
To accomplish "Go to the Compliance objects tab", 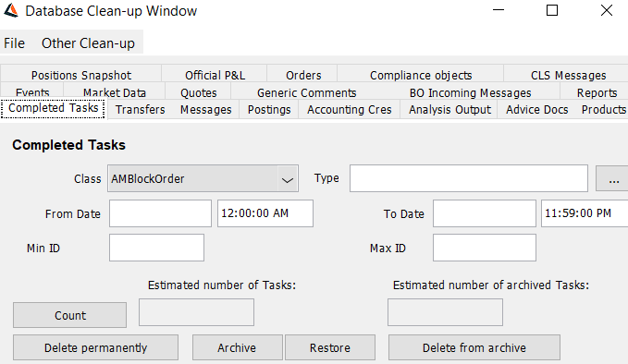I will click(421, 75).
